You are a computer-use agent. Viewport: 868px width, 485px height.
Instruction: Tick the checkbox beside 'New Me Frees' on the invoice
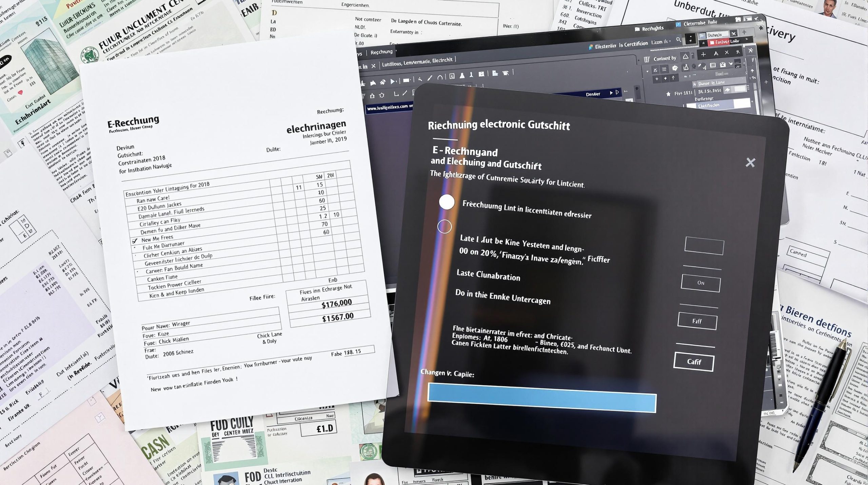135,241
